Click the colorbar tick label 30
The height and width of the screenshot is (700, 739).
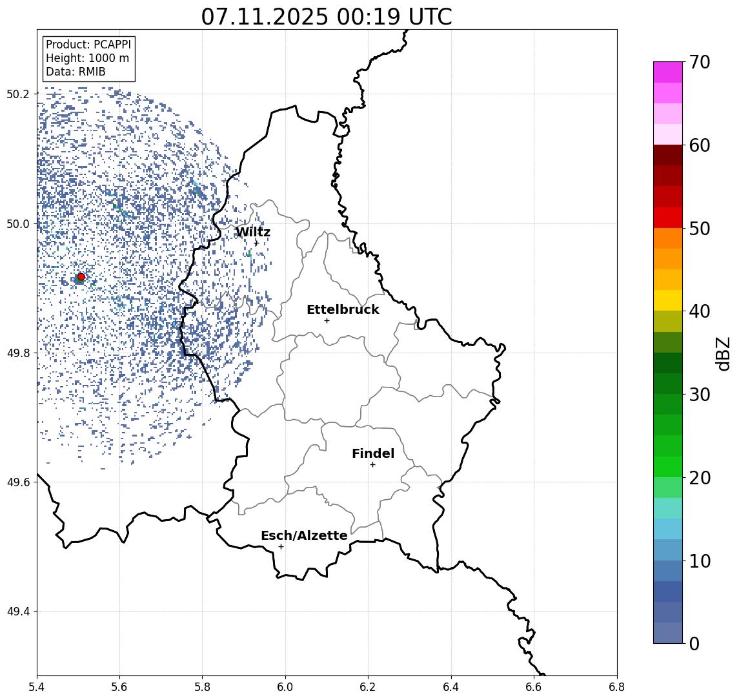pyautogui.click(x=700, y=395)
